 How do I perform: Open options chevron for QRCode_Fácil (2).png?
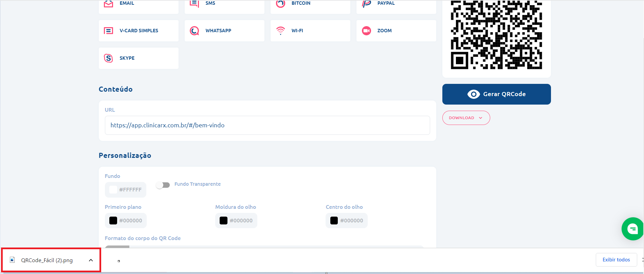91,260
